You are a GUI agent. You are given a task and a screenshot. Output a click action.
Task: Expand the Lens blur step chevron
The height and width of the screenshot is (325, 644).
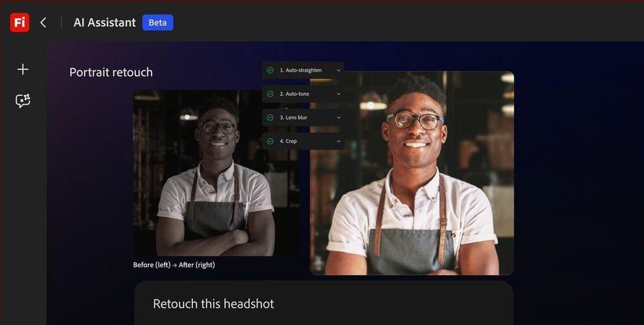point(338,118)
